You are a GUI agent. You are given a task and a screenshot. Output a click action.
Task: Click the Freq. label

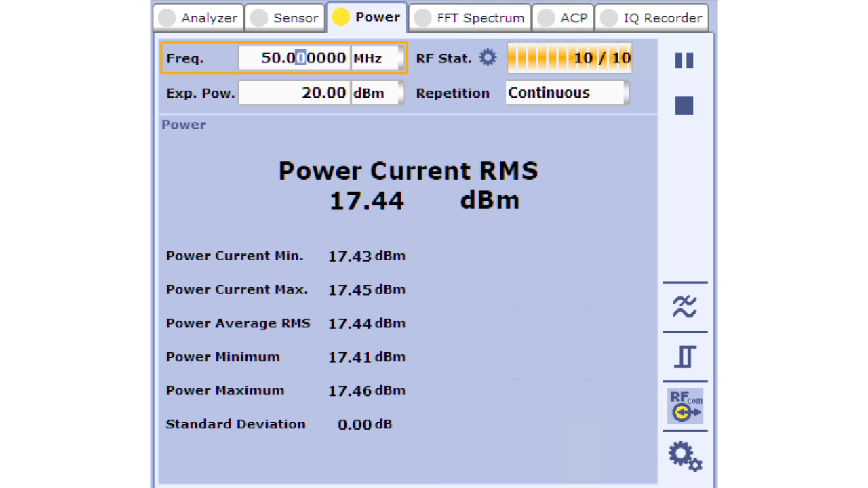click(x=184, y=58)
